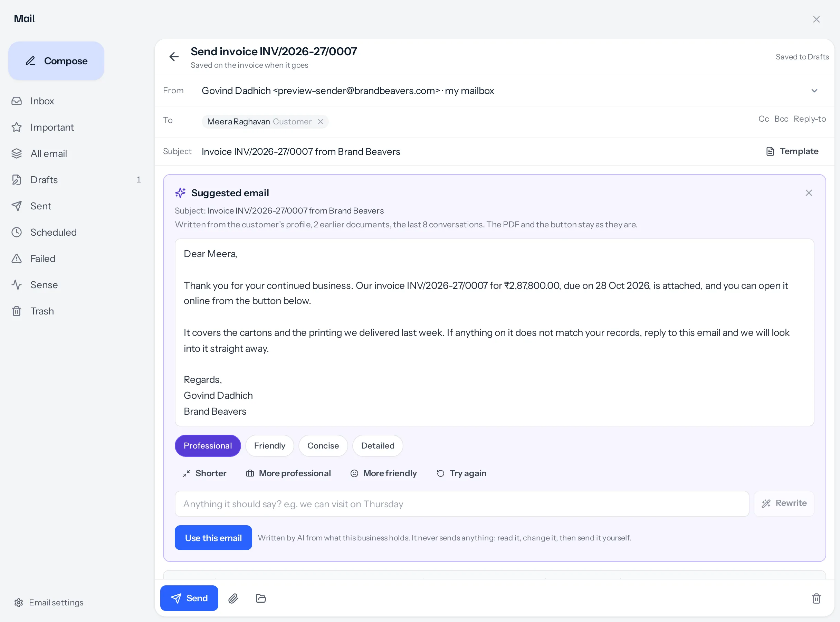Open the Template picker
Screen dimensions: 840x622
point(793,151)
